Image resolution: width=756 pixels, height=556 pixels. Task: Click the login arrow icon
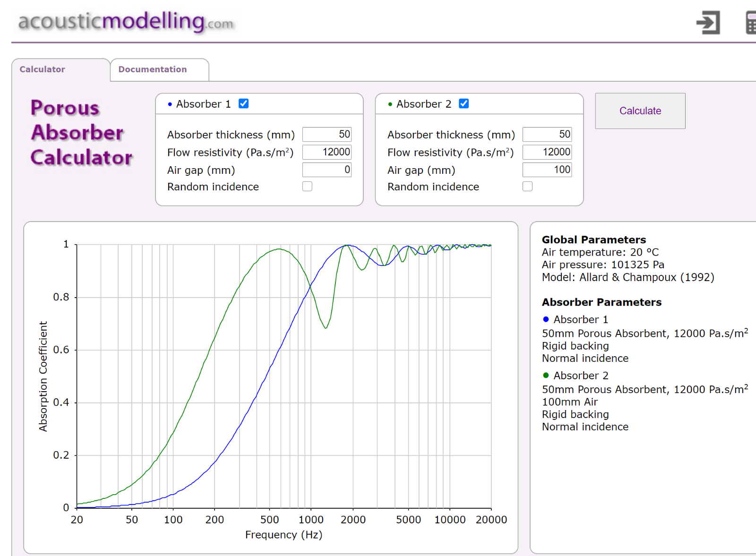pos(708,22)
